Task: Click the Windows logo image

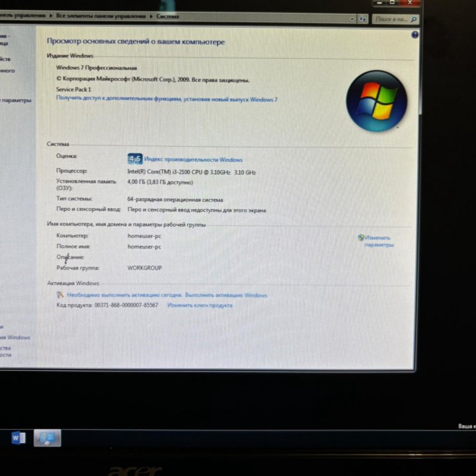Action: click(376, 101)
